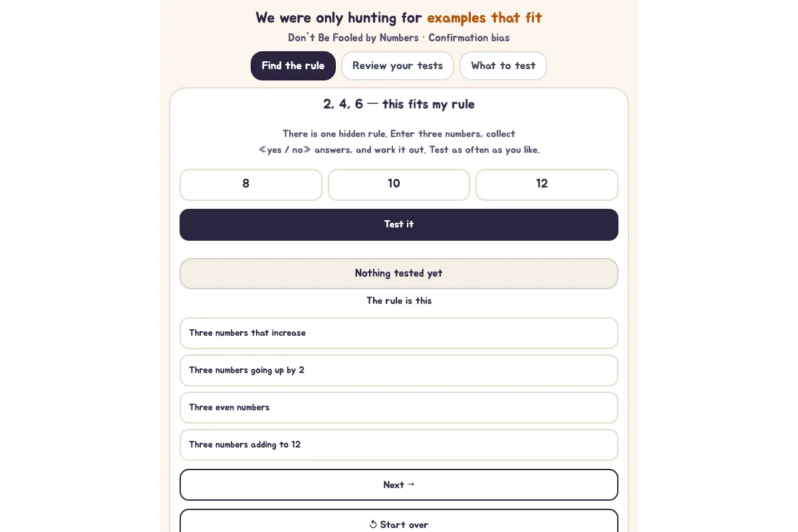Click the middle number field containing 10
This screenshot has width=798, height=532.
(x=399, y=184)
